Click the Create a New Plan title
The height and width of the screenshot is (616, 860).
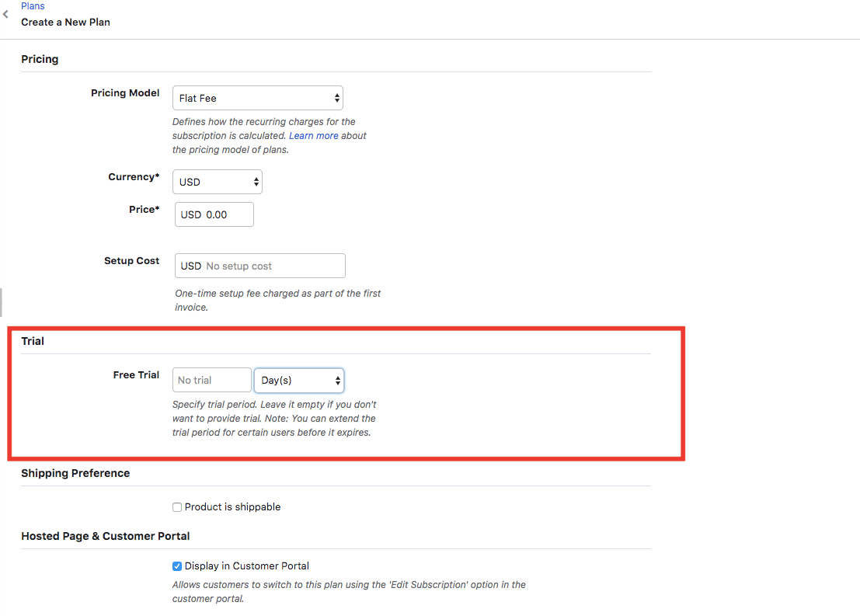tap(65, 23)
